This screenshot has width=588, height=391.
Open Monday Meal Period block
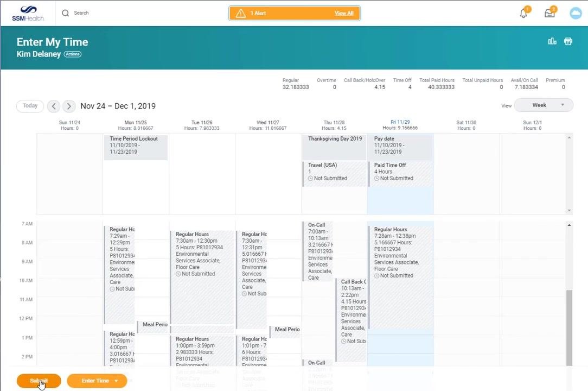tap(152, 327)
